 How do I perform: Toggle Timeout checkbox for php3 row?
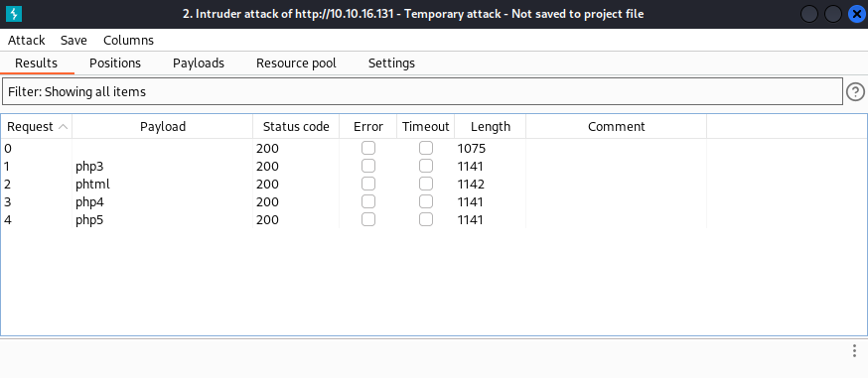point(426,166)
